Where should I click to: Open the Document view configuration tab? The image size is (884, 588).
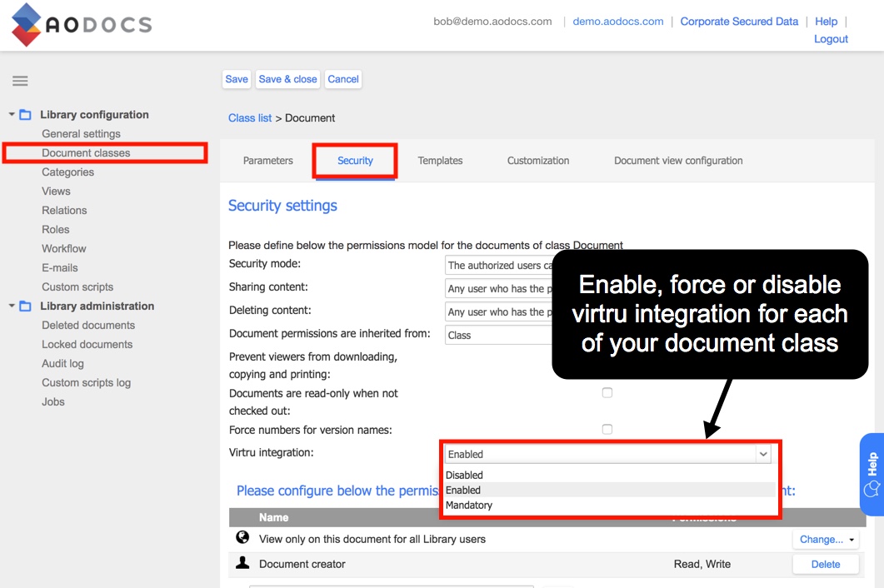coord(678,161)
